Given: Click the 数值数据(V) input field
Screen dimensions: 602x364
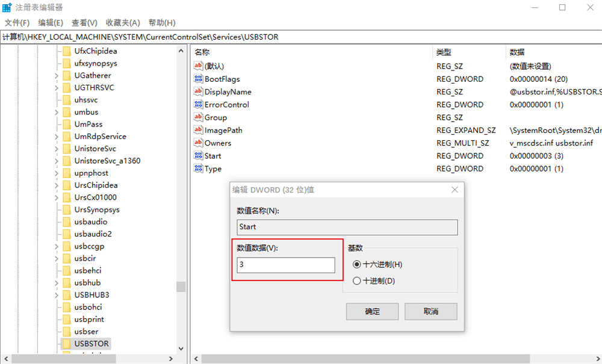Looking at the screenshot, I should [x=286, y=265].
